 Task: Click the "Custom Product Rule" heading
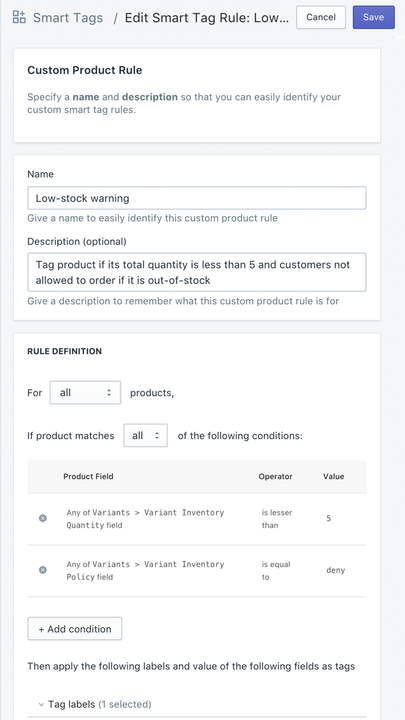click(x=85, y=70)
